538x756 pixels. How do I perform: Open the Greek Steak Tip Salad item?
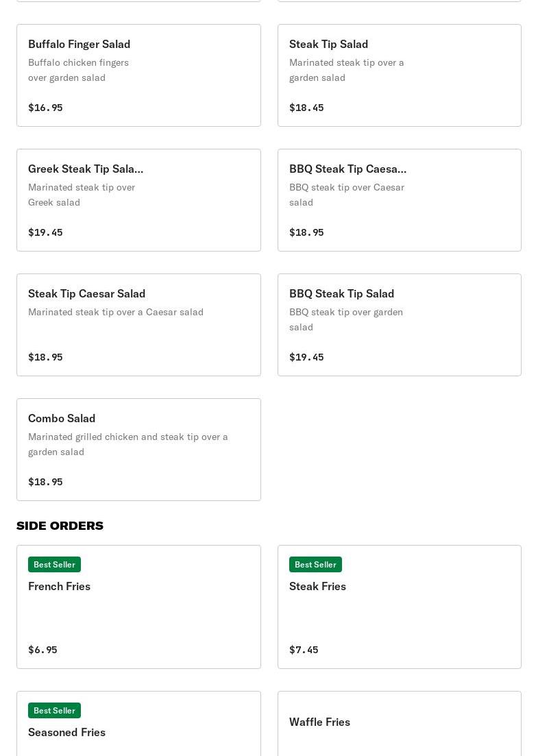(x=138, y=200)
